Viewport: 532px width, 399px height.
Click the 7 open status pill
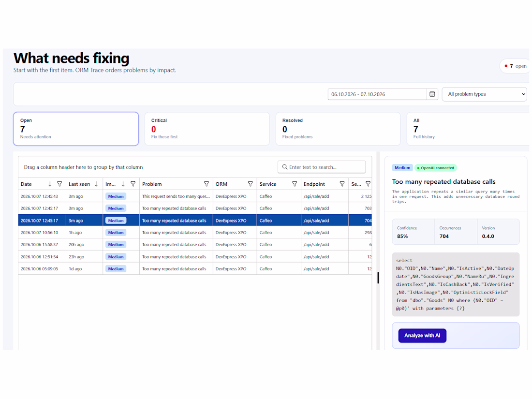(x=515, y=66)
